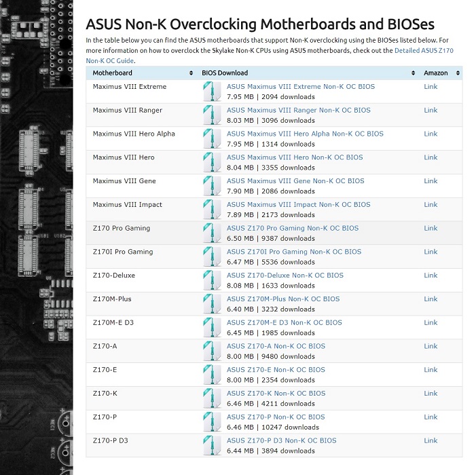
Task: Click the file icon beside Z170-A BIOS
Action: (x=212, y=351)
